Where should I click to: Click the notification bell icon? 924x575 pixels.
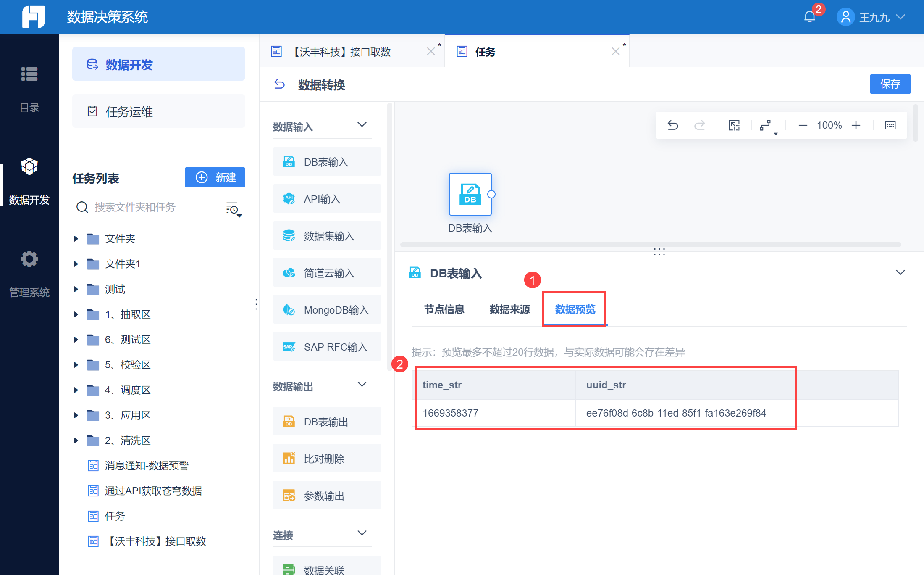tap(809, 17)
